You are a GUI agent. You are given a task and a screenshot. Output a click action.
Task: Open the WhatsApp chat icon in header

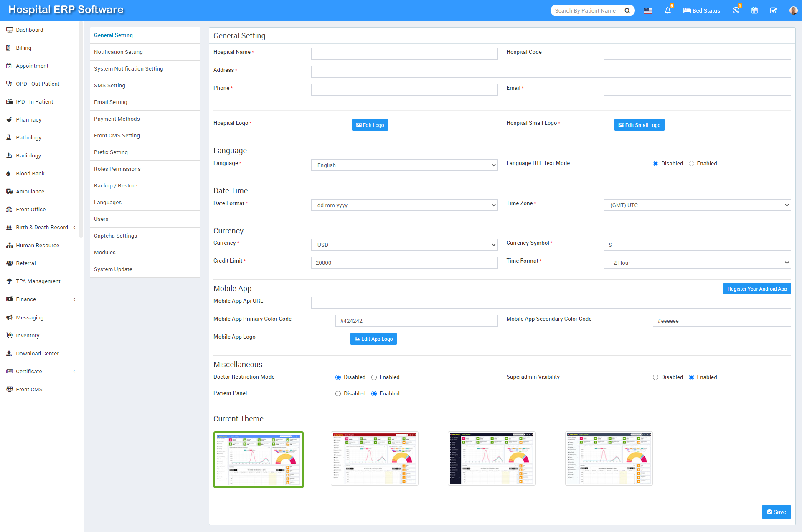tap(736, 11)
